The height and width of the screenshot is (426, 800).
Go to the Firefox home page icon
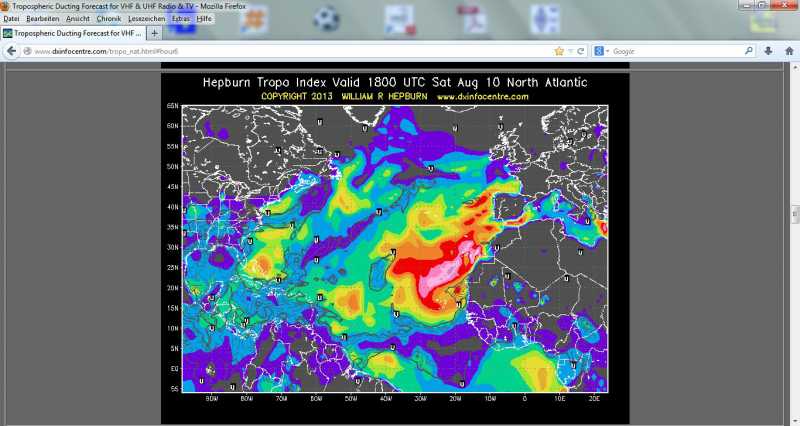coord(787,50)
